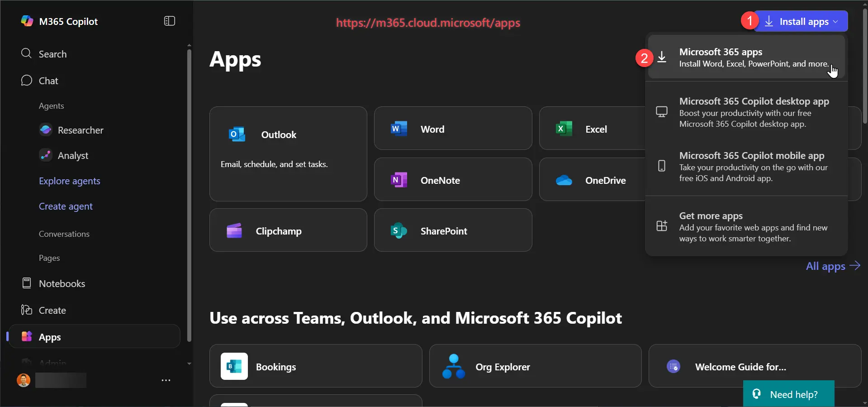868x407 pixels.
Task: Launch SharePoint from the apps grid
Action: pos(453,230)
